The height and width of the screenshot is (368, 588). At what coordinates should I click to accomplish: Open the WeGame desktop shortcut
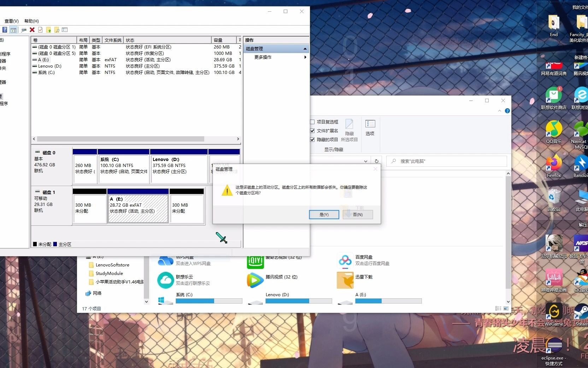coord(554,314)
